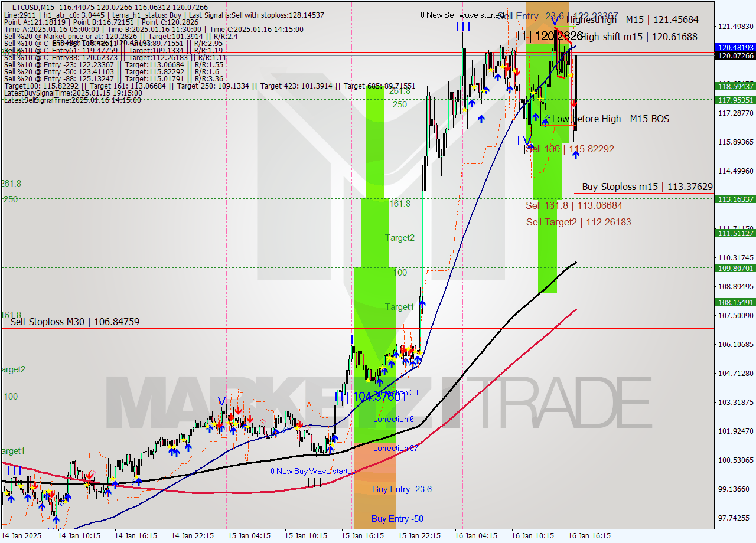Click the 'Sell 161.8 | 113.06684' label

[574, 205]
